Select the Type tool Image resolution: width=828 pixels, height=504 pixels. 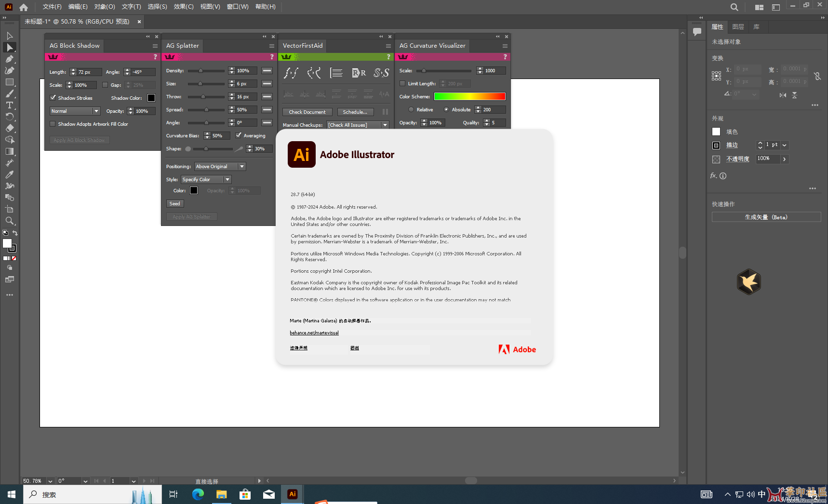(x=10, y=105)
